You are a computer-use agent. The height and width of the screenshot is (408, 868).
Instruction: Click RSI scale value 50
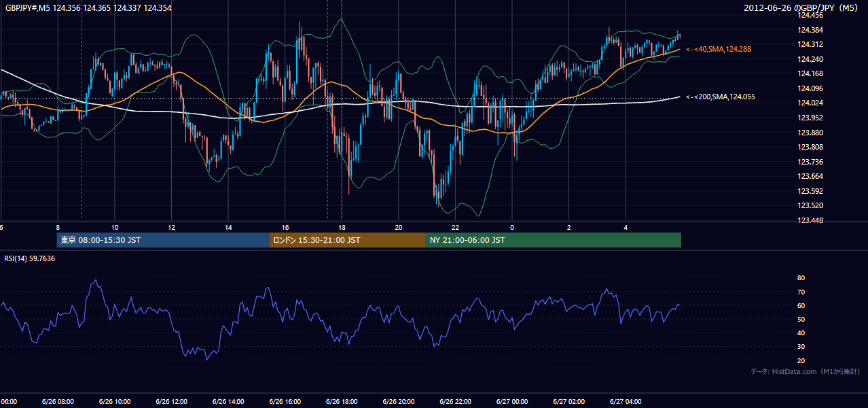click(801, 319)
